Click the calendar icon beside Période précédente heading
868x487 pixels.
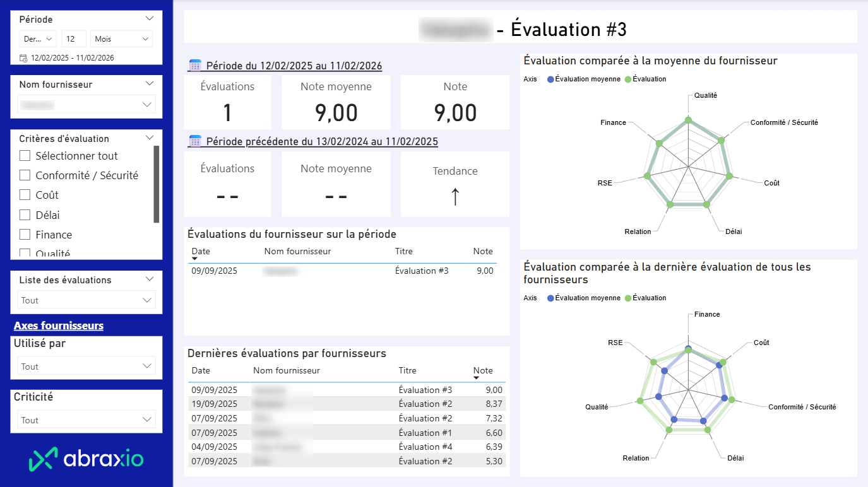(195, 141)
